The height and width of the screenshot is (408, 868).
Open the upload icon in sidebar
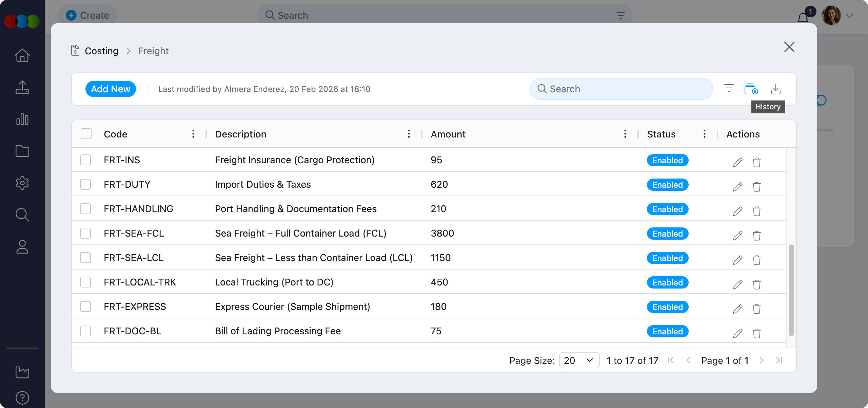[22, 87]
